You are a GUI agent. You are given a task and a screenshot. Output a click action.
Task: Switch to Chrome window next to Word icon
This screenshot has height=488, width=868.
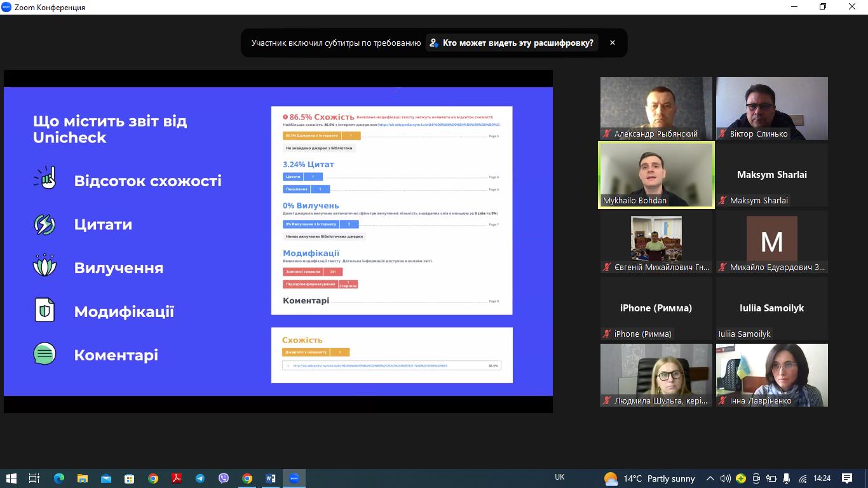tap(247, 478)
